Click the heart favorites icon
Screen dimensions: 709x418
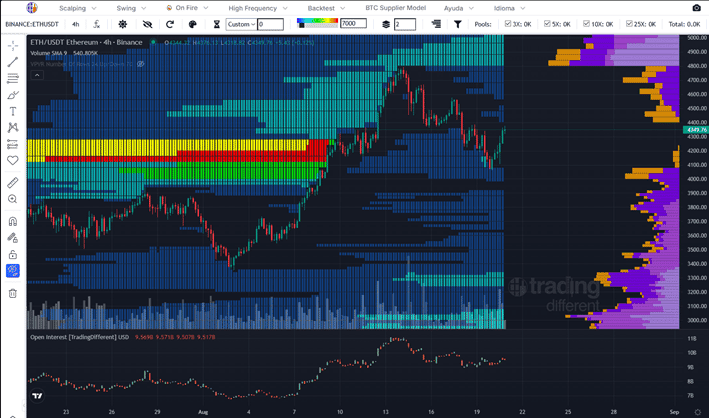tap(13, 160)
